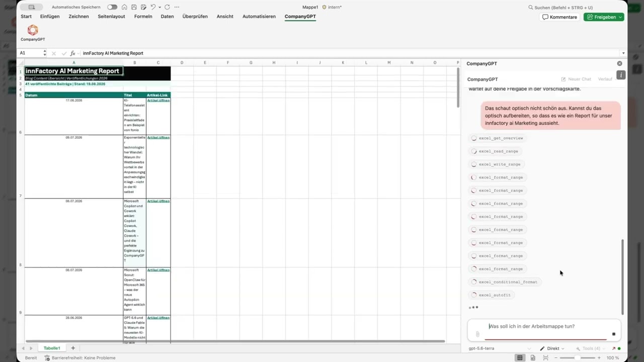
Task: Click the home icon in title bar
Action: tap(124, 7)
